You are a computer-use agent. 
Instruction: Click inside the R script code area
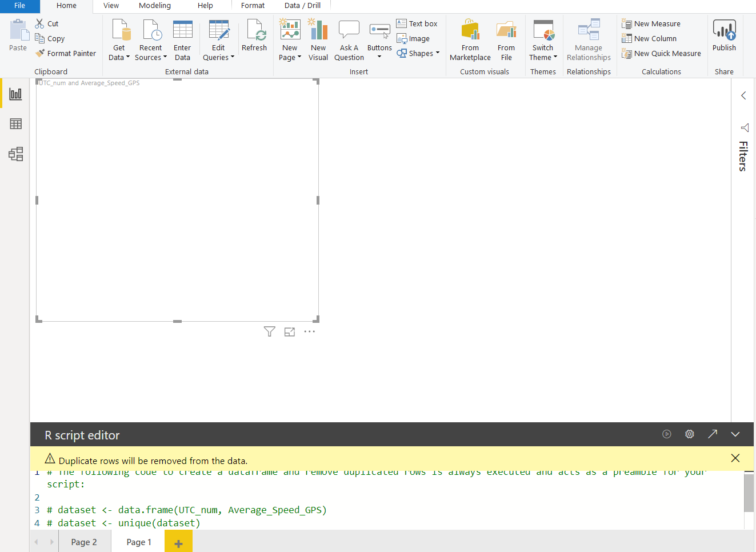[x=386, y=500]
